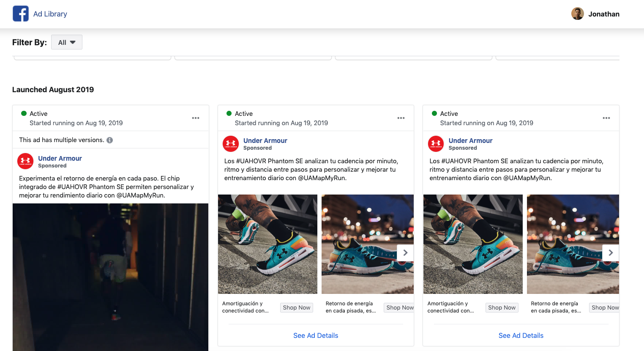Open night street shoe image, right ad

click(573, 244)
